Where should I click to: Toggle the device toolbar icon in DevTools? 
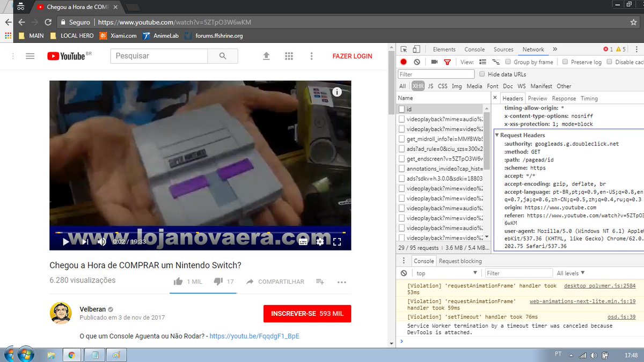(416, 49)
